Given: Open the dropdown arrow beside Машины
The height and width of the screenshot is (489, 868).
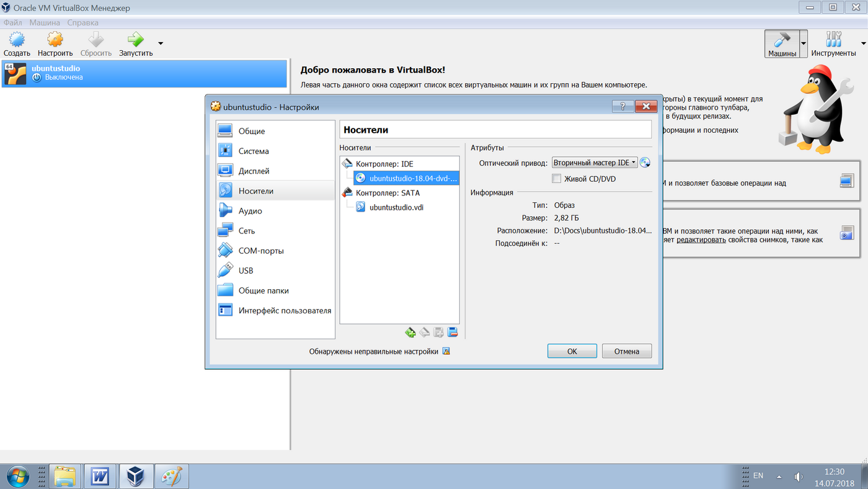Looking at the screenshot, I should coord(804,44).
